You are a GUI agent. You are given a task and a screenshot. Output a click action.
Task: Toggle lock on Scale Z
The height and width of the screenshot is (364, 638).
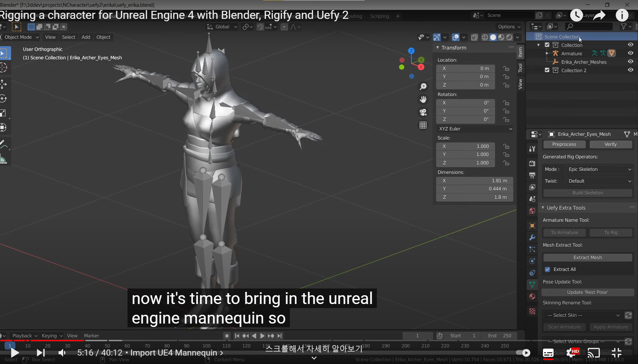[x=506, y=163]
